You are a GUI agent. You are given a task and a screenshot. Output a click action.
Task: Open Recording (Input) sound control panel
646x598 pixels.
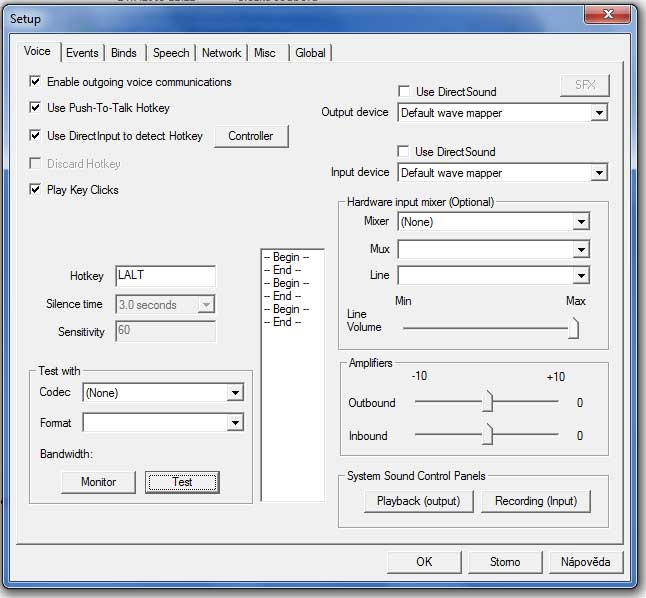coord(535,501)
